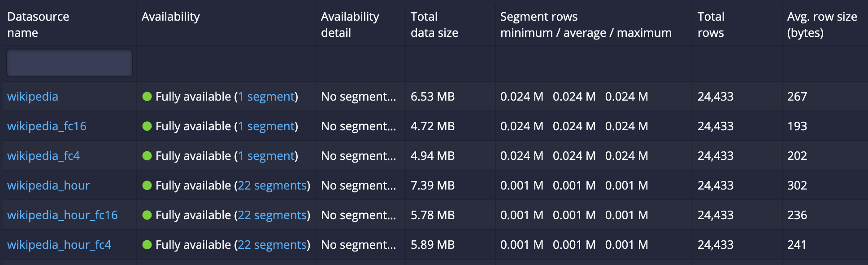Click '22 segments' link for wikipedia_hour_fc4
Viewport: 868px width, 265px height.
[272, 245]
